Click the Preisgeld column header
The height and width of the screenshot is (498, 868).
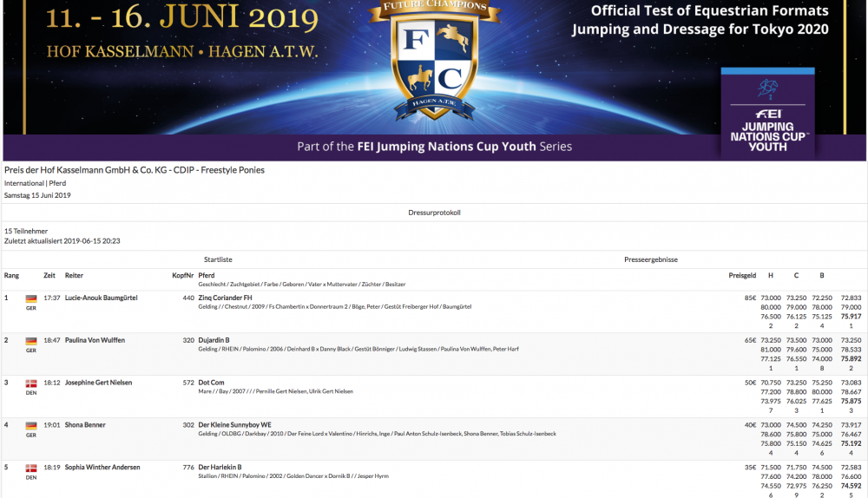point(741,275)
